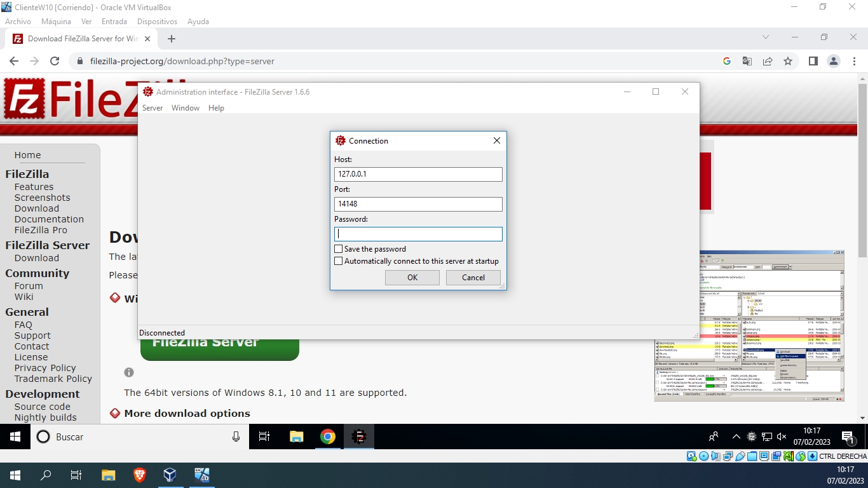Close the Connection dialog
The height and width of the screenshot is (488, 868).
pos(497,140)
